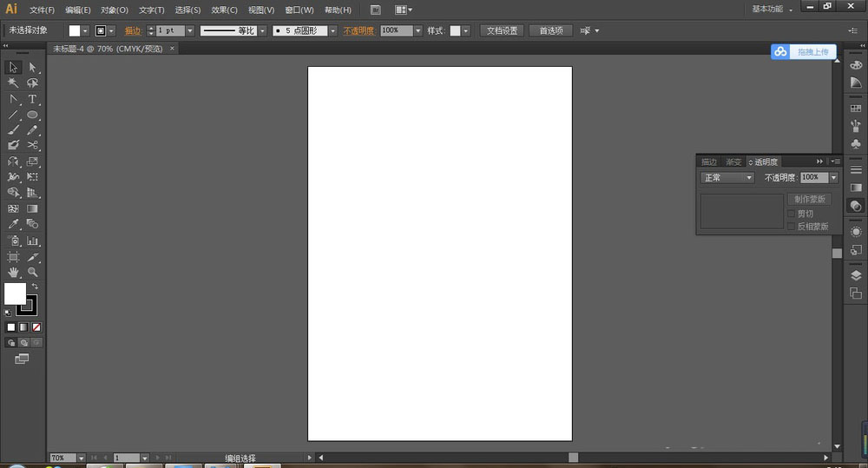This screenshot has width=868, height=468.
Task: Open the 70% zoom level dropdown
Action: 81,458
